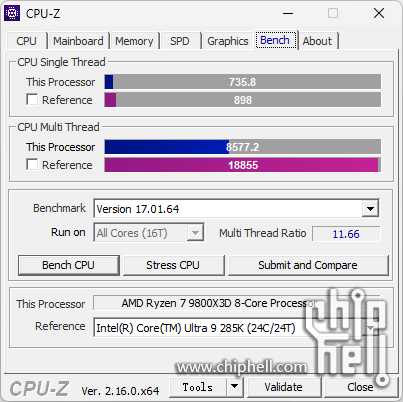The height and width of the screenshot is (402, 403).
Task: Click the CPU-Z app icon in title bar
Action: pyautogui.click(x=12, y=13)
